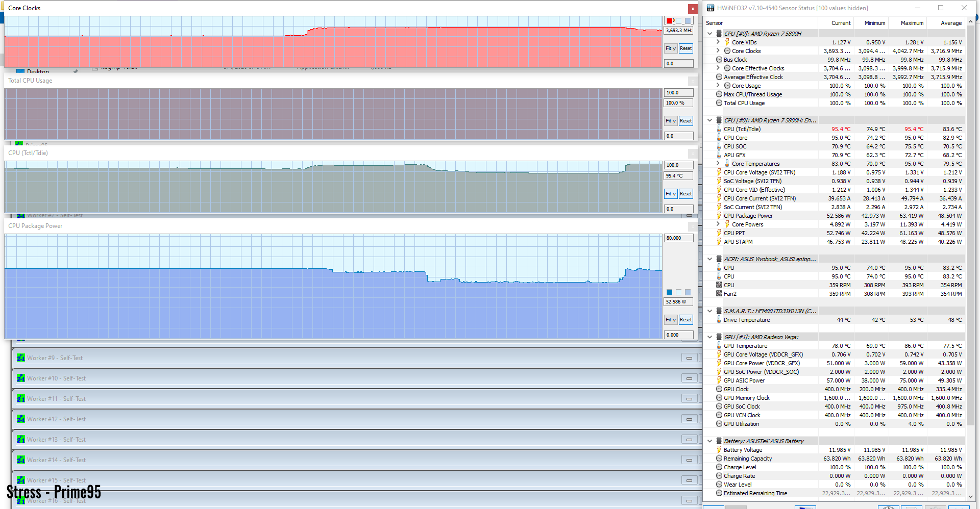Click the thermometer icon beside Drive Temperature
980x509 pixels.
[719, 320]
